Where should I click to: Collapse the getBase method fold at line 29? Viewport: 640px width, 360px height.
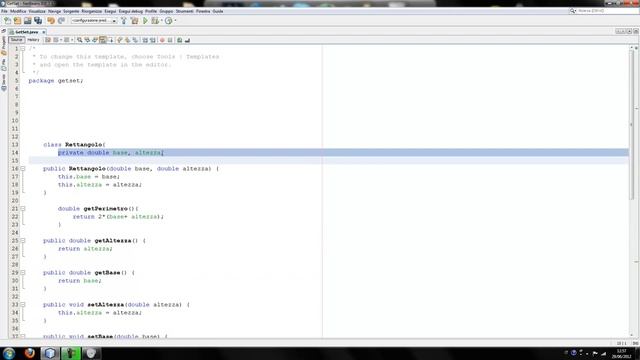pyautogui.click(x=23, y=272)
